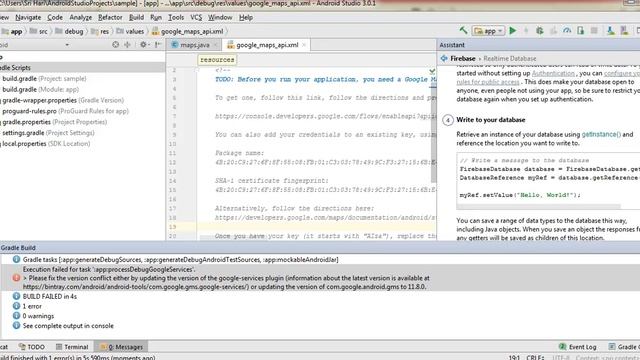
Task: Click the Make Project hammer icon
Action: tap(463, 31)
